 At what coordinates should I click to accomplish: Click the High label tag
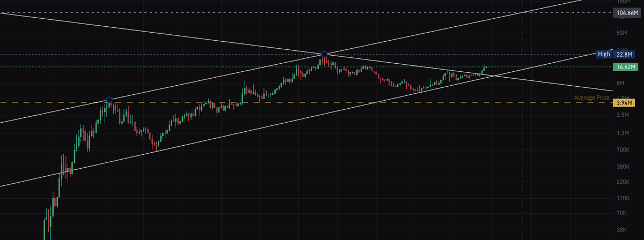pos(604,54)
